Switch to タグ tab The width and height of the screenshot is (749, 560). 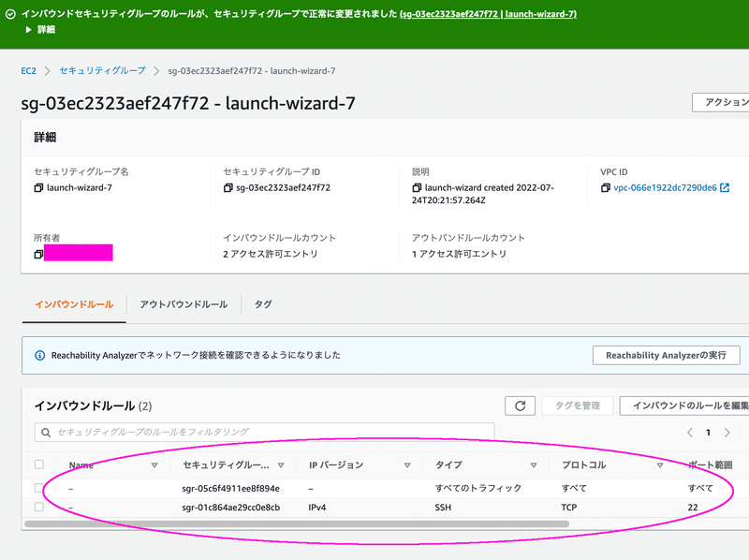[263, 304]
